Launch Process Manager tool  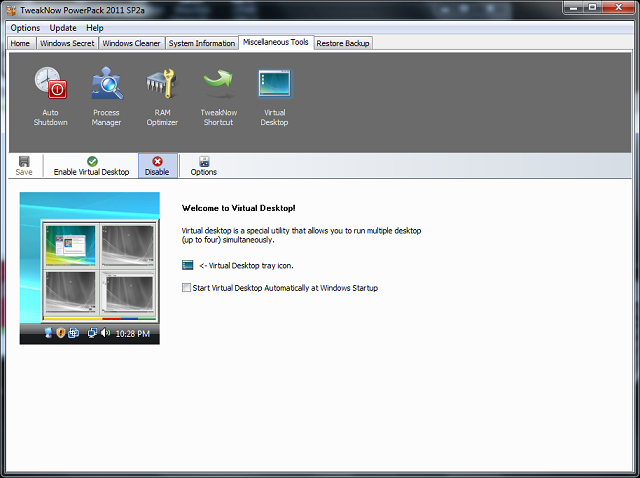(106, 97)
